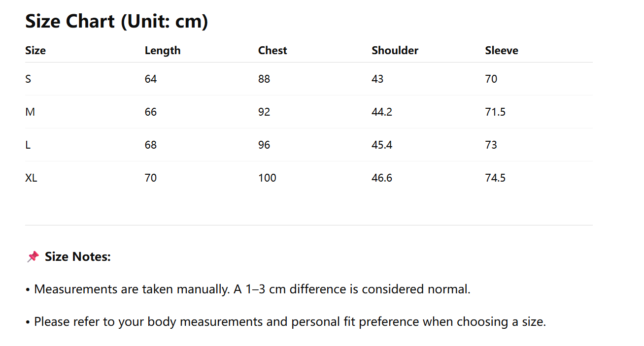Select the XL size row label
644x346 pixels.
[x=31, y=178]
